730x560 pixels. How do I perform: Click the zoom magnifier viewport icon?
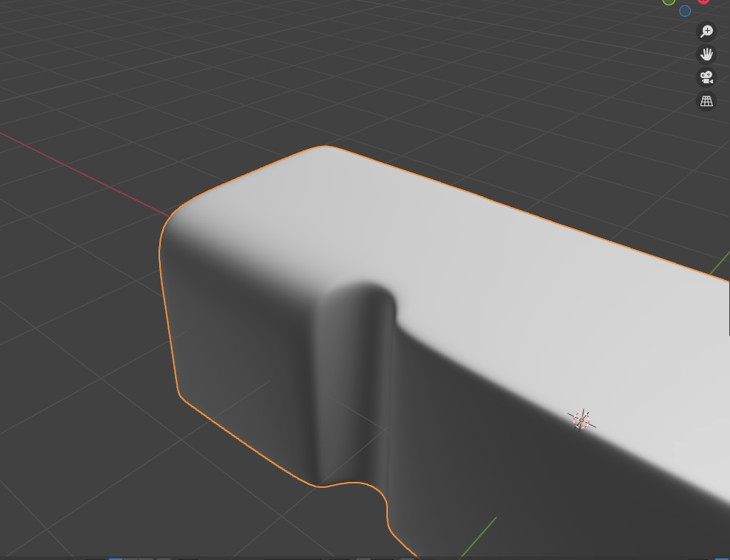pos(706,31)
